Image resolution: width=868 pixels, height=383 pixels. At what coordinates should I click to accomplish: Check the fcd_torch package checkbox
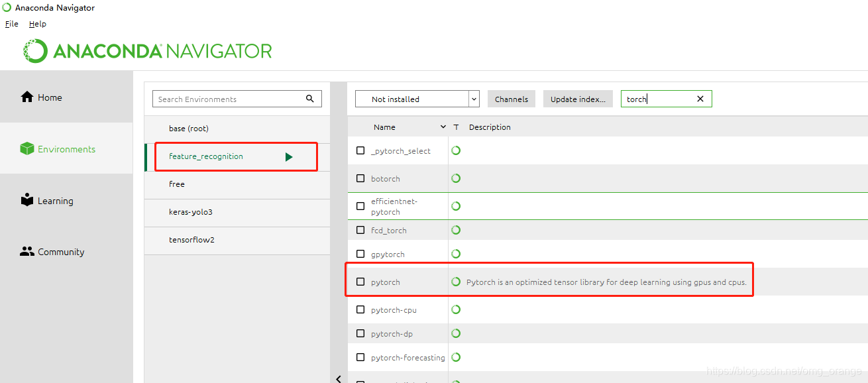click(360, 230)
